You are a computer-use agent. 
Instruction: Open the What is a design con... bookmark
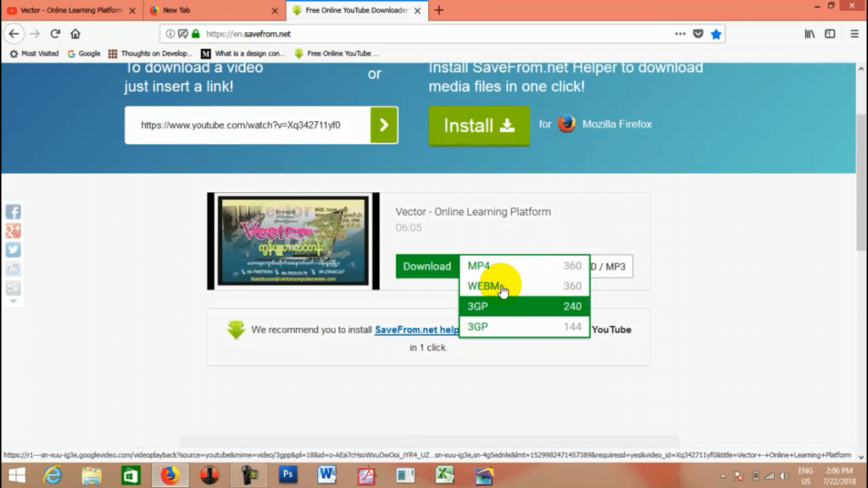(243, 53)
